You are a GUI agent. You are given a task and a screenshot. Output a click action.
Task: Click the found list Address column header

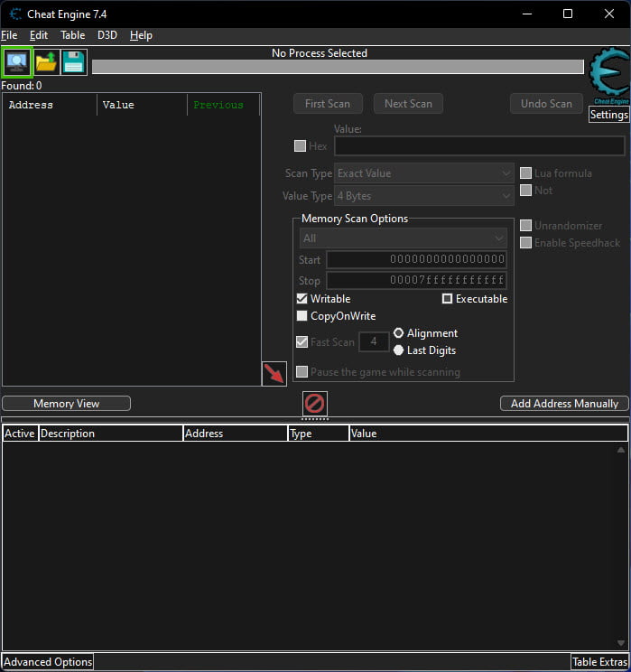(x=50, y=105)
